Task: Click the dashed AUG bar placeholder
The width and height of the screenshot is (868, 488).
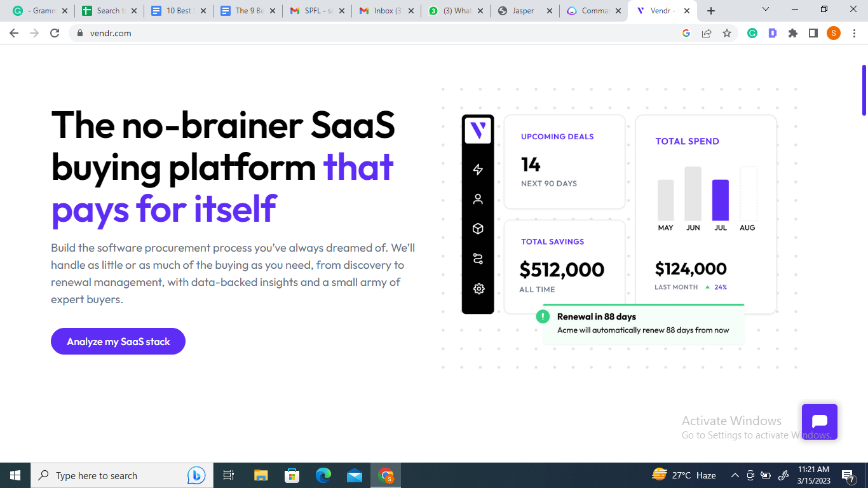Action: click(x=749, y=194)
